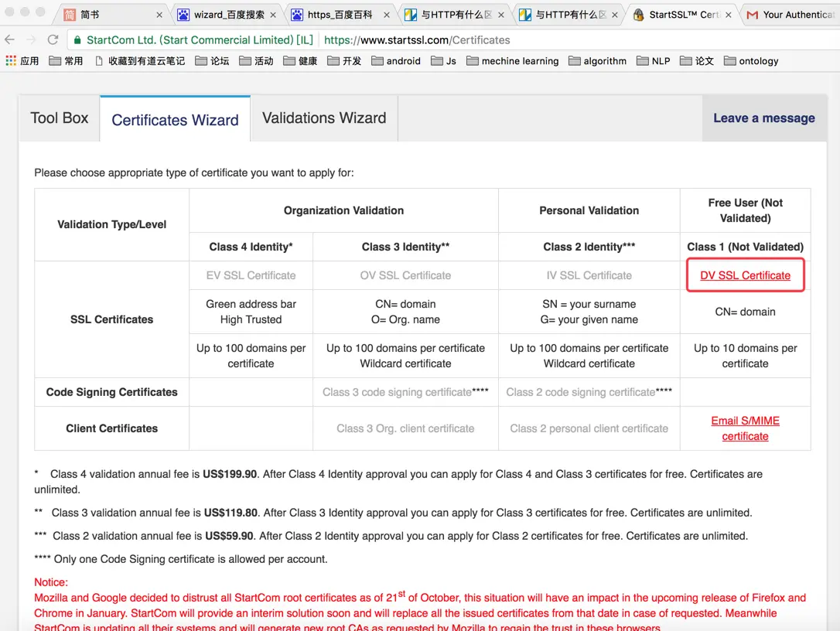Reload the StartSSL page

[53, 39]
